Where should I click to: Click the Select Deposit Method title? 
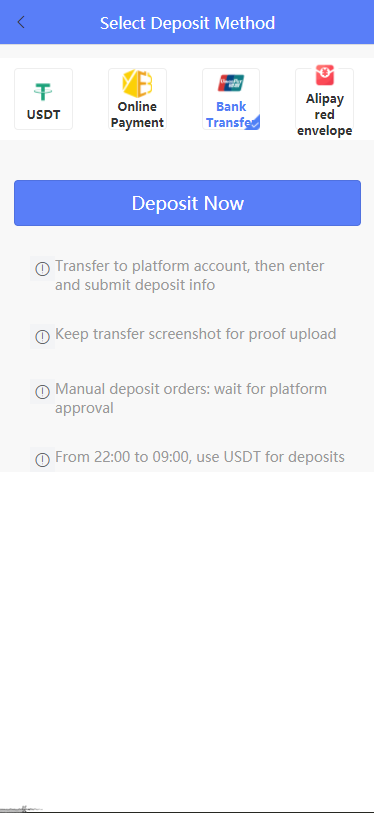coord(187,23)
